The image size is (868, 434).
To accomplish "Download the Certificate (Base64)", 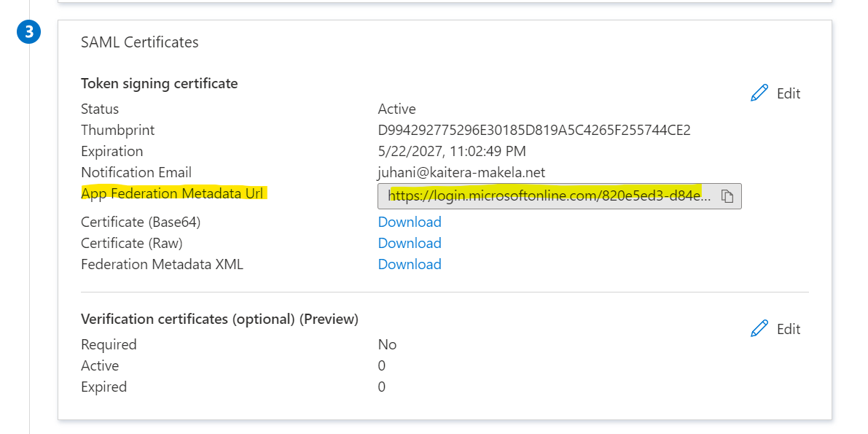I will [x=410, y=222].
